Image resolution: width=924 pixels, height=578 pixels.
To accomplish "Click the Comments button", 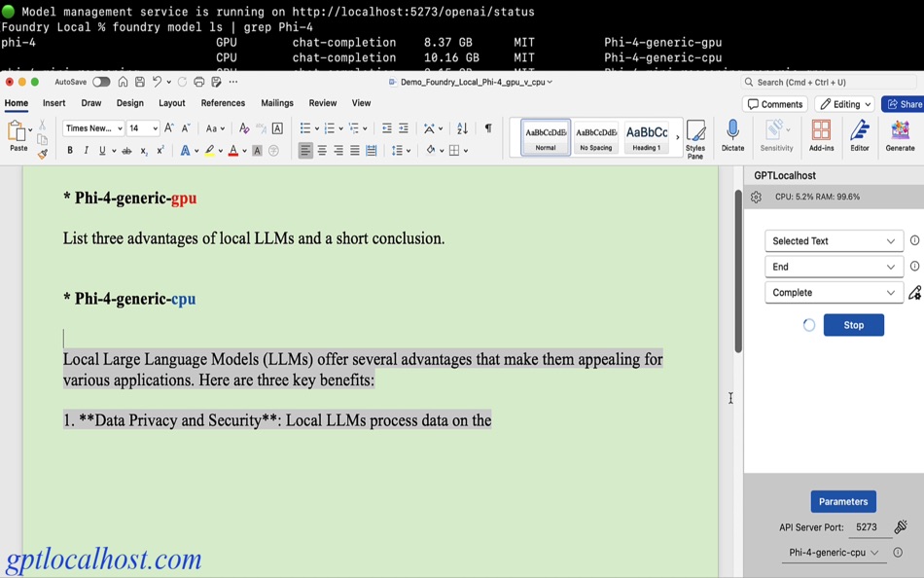I will tap(775, 104).
